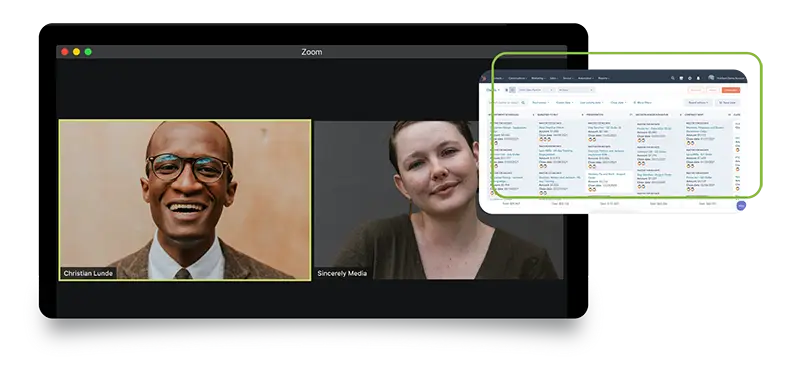The height and width of the screenshot is (369, 800).
Task: Select Christian Lunde's video tile in Zoom
Action: click(185, 200)
